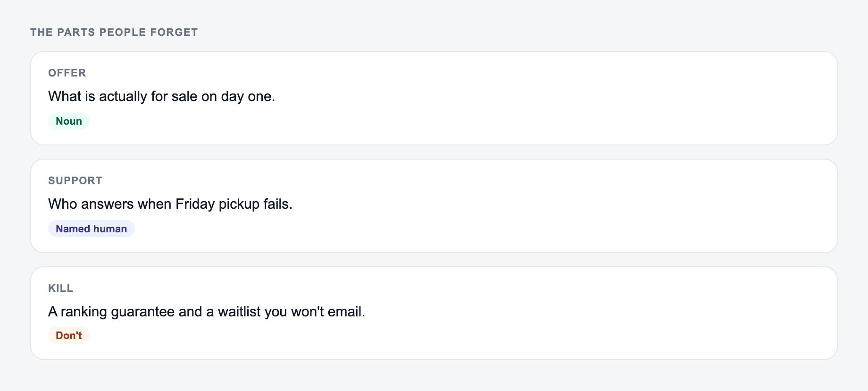Open the OFFER card
Image resolution: width=868 pixels, height=391 pixels.
(x=434, y=98)
